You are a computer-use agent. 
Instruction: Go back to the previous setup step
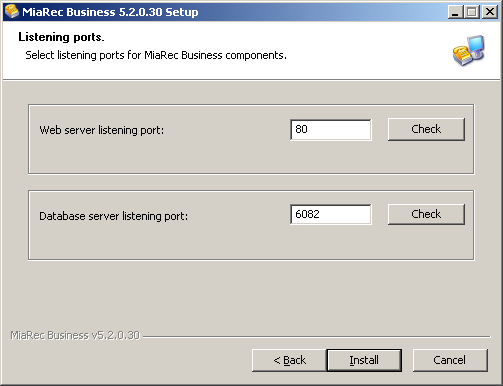(x=289, y=360)
